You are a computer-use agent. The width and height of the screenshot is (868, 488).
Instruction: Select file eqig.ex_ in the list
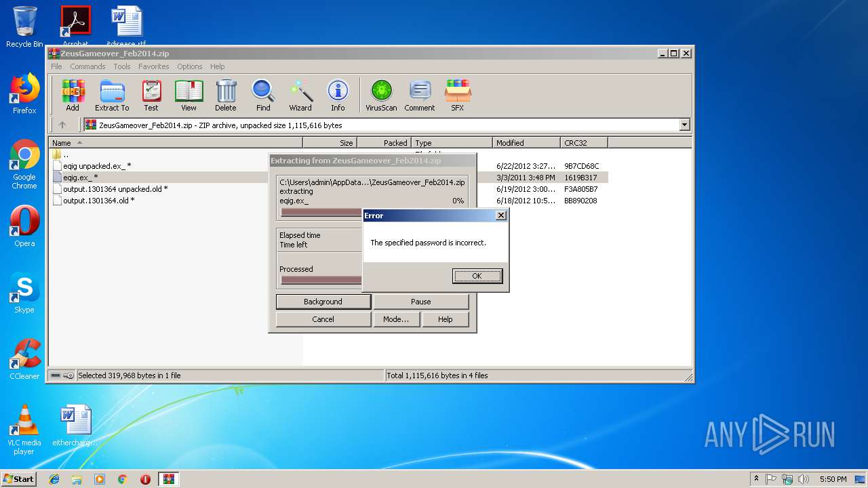[x=80, y=178]
